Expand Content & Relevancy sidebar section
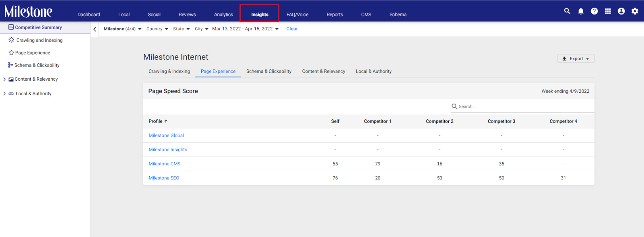 coord(4,79)
